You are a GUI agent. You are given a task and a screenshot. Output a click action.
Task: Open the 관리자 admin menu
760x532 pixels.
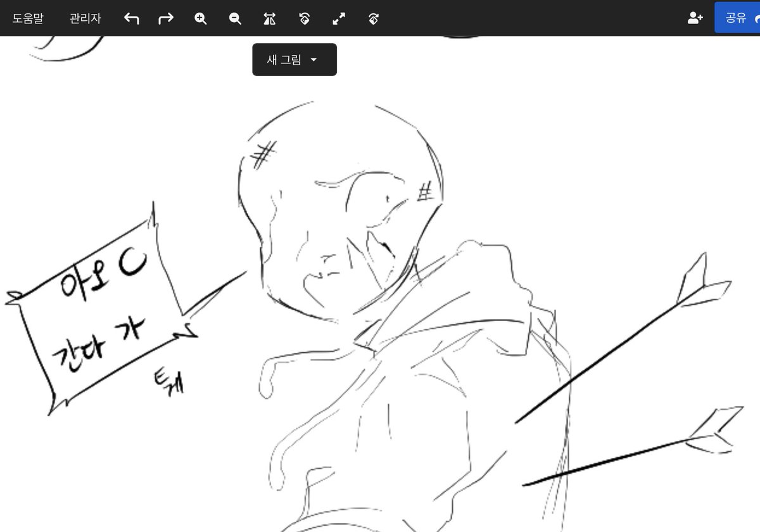tap(85, 18)
